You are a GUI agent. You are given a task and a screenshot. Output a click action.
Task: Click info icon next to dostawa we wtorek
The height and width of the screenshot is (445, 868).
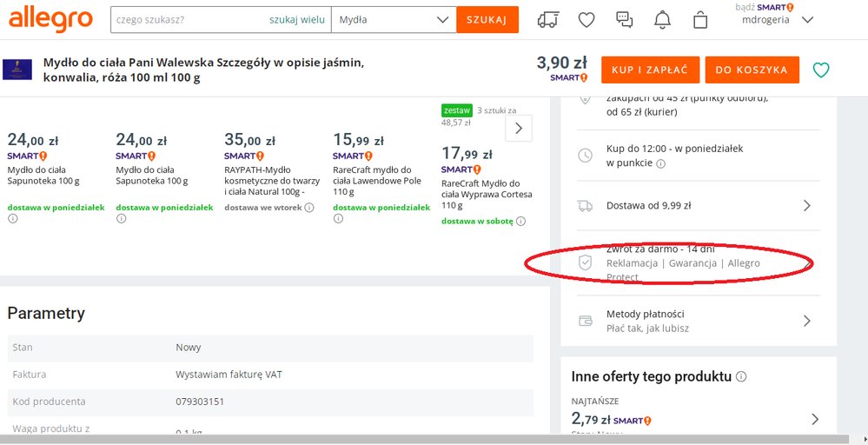[x=309, y=208]
